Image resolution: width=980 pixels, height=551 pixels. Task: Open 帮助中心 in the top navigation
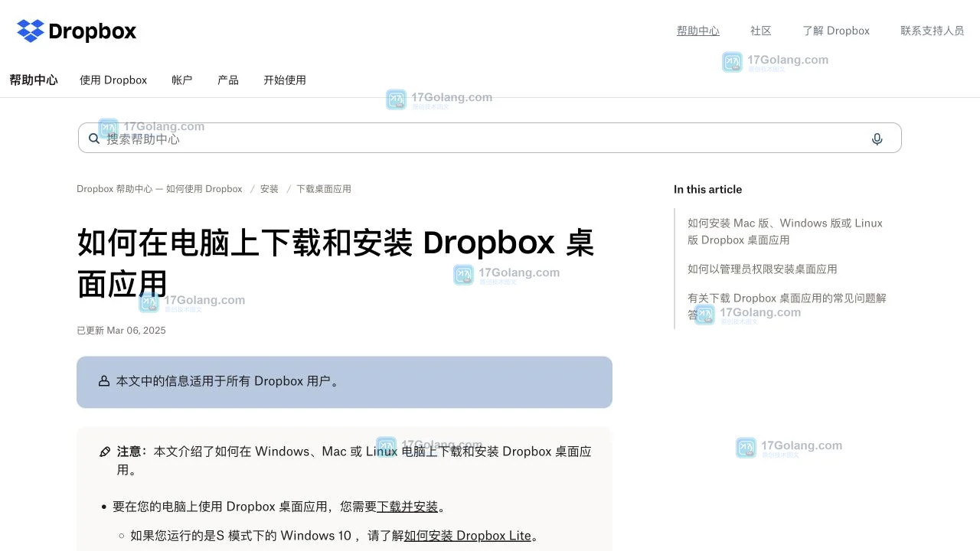[x=698, y=31]
